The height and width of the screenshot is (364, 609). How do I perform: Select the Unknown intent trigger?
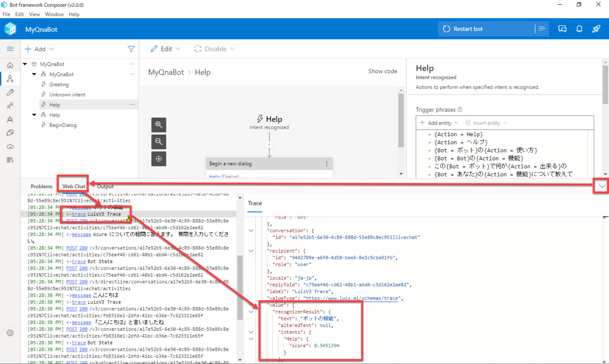67,95
